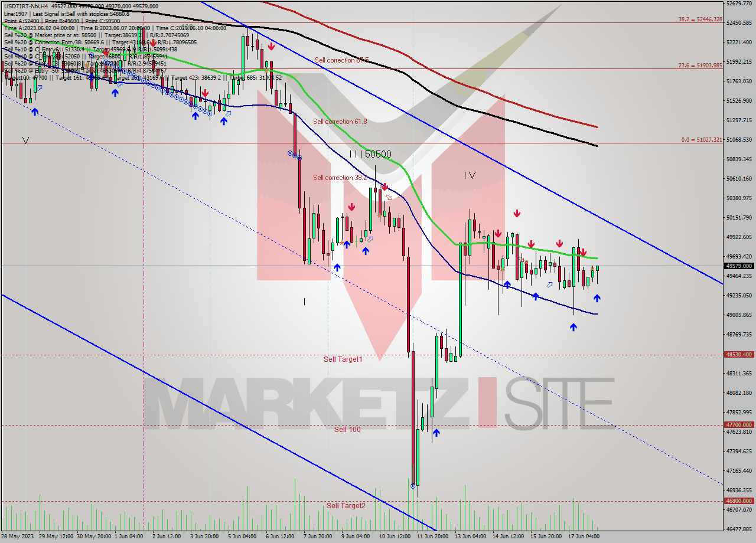The image size is (756, 543).
Task: Click the 50839.345 price axis value
Action: click(x=739, y=159)
